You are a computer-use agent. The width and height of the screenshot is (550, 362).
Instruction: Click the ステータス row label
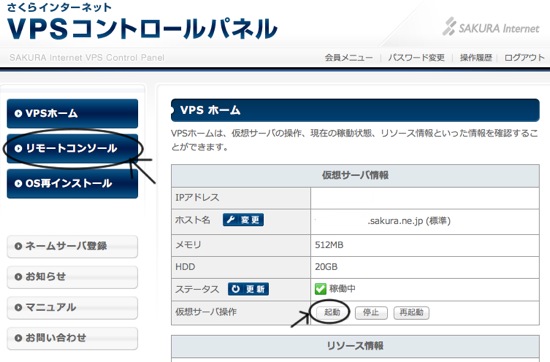pyautogui.click(x=197, y=289)
